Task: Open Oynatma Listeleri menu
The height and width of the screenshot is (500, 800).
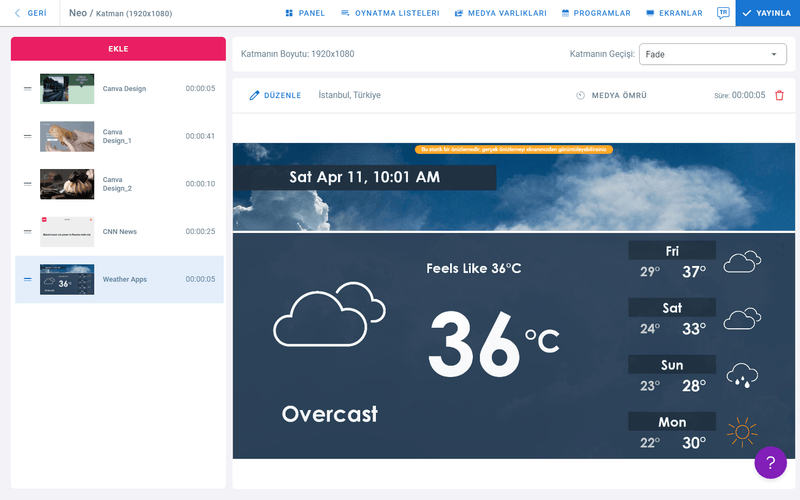Action: 390,13
